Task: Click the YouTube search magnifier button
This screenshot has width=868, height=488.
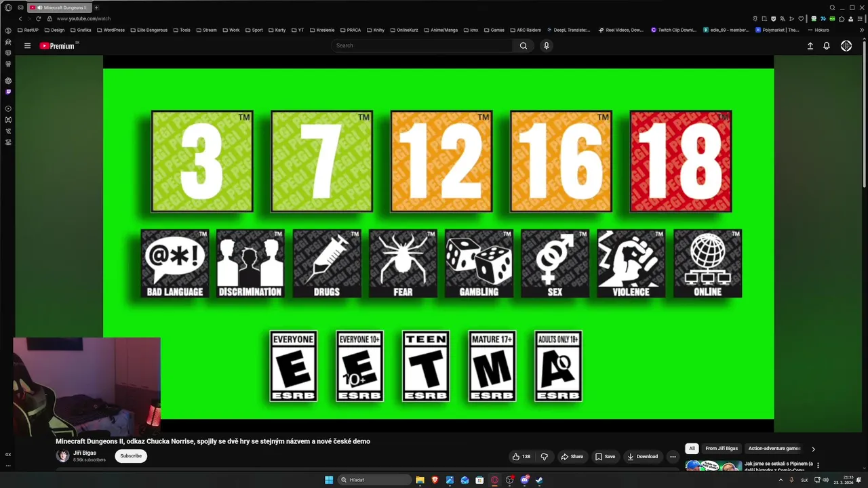Action: pyautogui.click(x=523, y=46)
